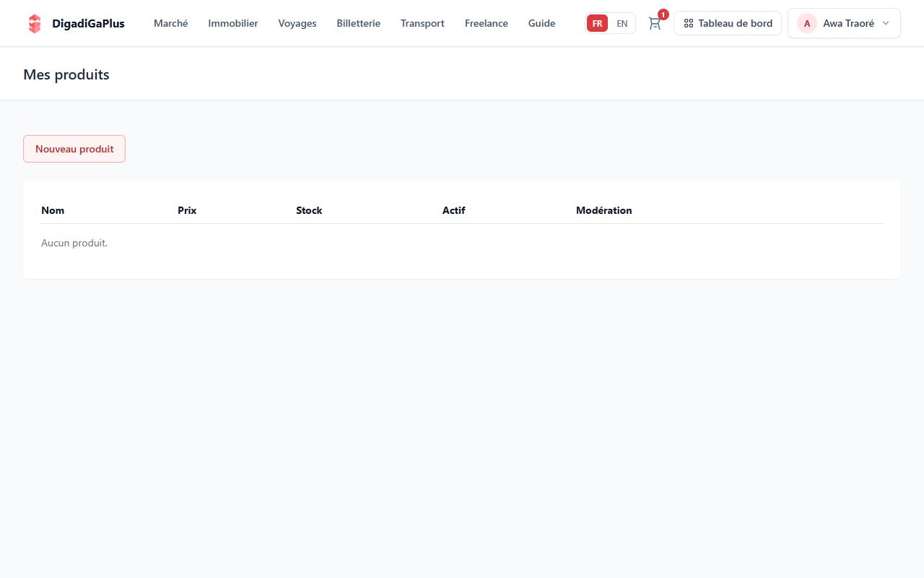Navigate to the Transport section
Image resolution: width=924 pixels, height=578 pixels.
[422, 23]
